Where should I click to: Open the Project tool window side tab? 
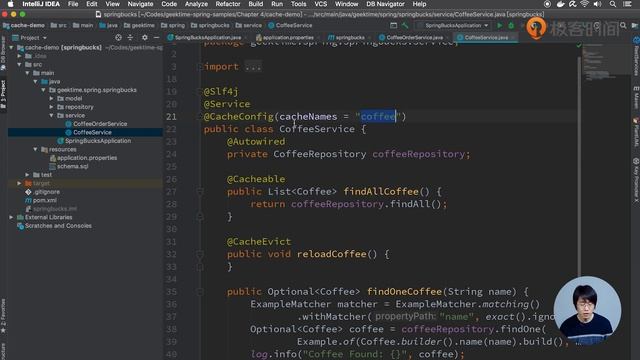3,94
